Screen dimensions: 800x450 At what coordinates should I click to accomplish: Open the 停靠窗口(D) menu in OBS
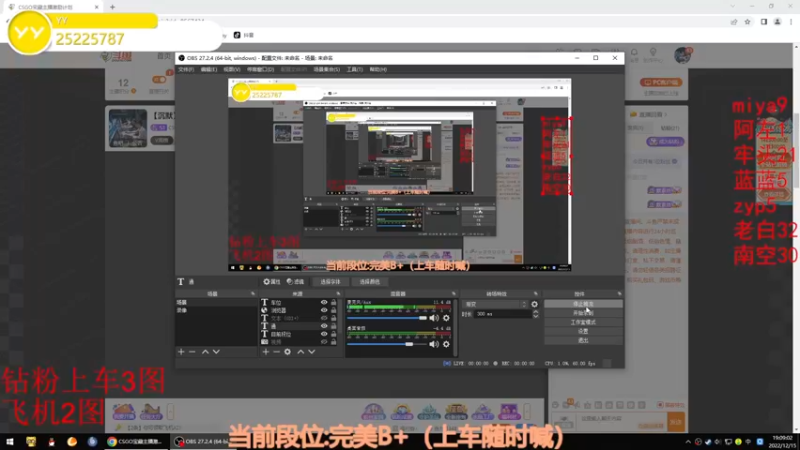[x=260, y=69]
